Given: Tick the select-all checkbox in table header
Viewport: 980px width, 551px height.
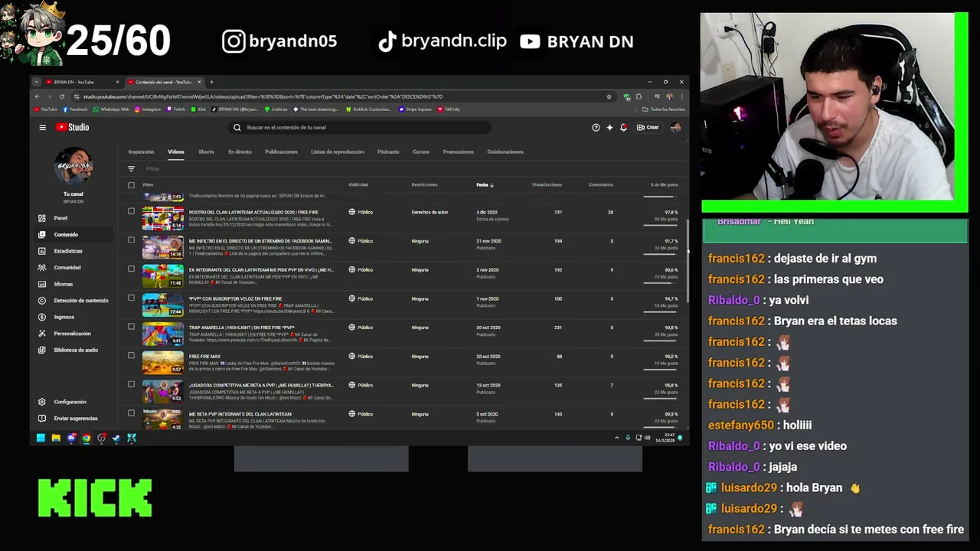Looking at the screenshot, I should pyautogui.click(x=131, y=184).
